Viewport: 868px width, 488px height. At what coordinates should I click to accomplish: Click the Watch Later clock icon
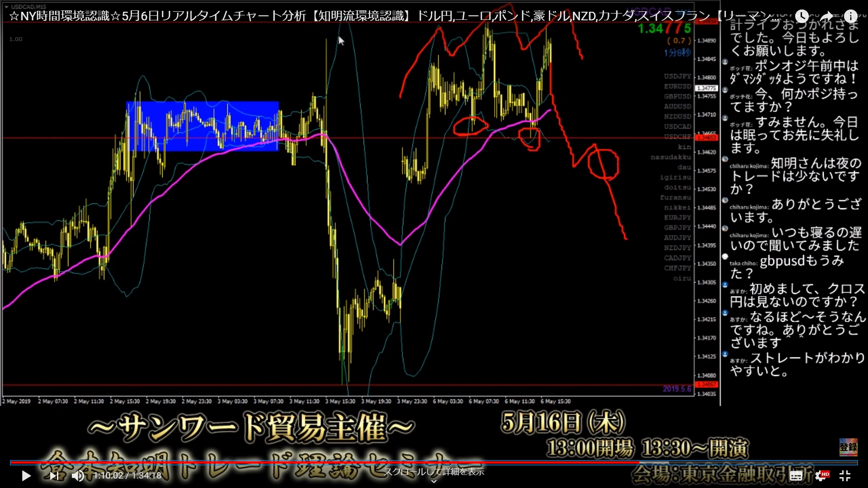[x=802, y=17]
